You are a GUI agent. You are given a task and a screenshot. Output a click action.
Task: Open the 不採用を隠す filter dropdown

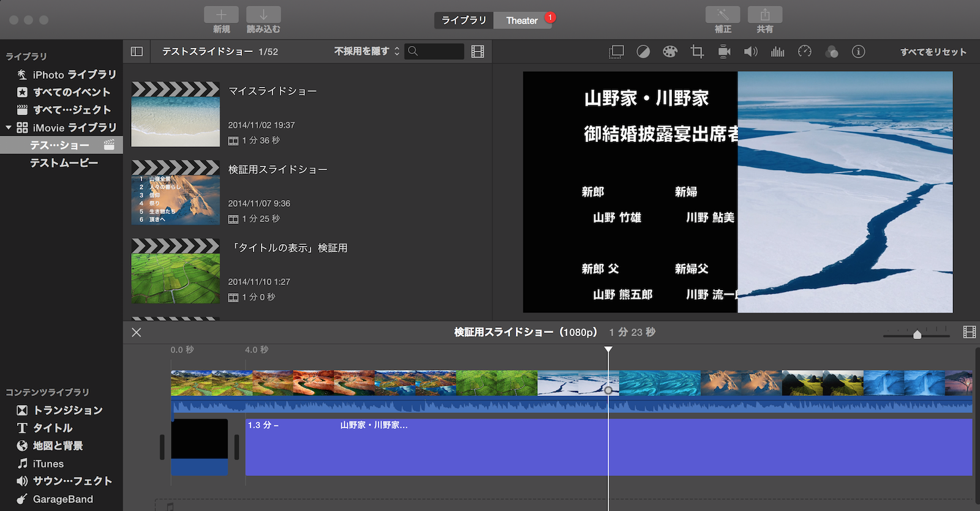pyautogui.click(x=366, y=51)
